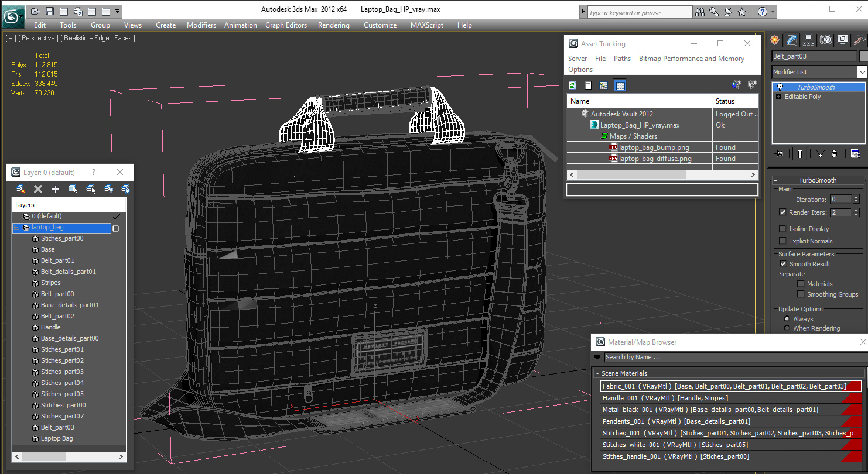This screenshot has width=868, height=474.
Task: Enable Separate by Materials checkbox
Action: [801, 284]
